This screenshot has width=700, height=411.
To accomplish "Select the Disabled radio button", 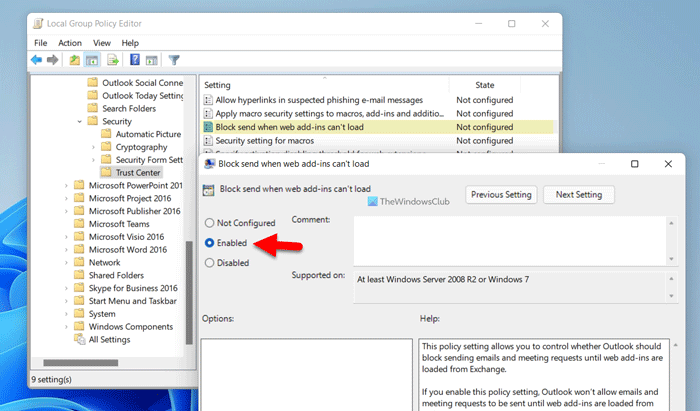I will click(209, 263).
